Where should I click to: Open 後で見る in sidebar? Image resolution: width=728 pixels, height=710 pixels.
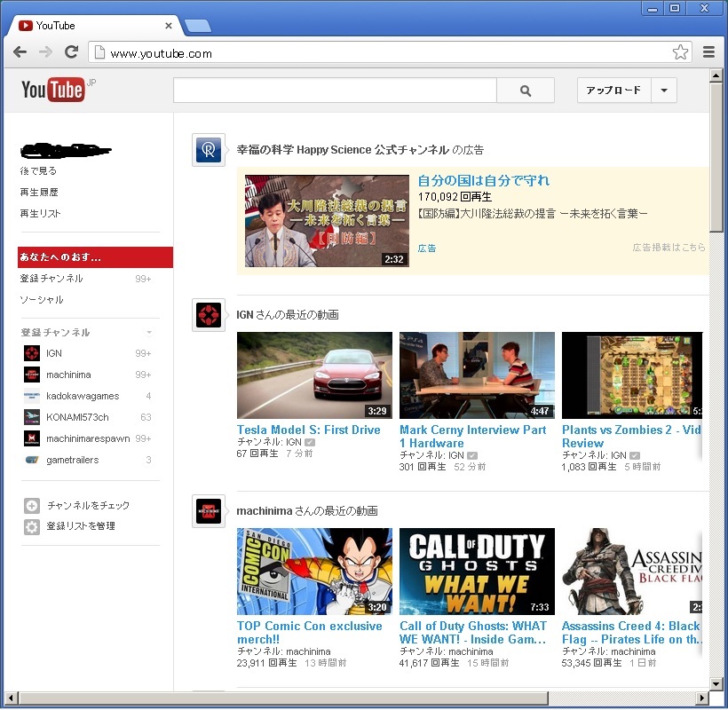[38, 170]
